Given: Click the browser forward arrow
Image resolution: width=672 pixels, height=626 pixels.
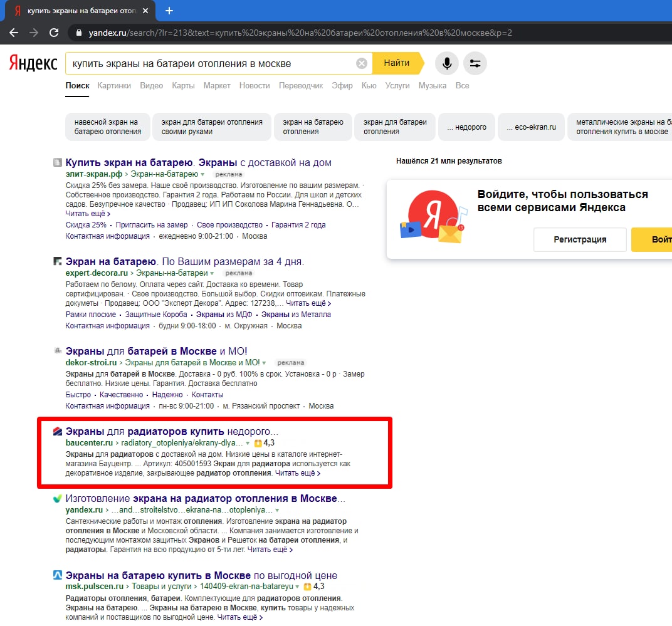Looking at the screenshot, I should pos(34,33).
